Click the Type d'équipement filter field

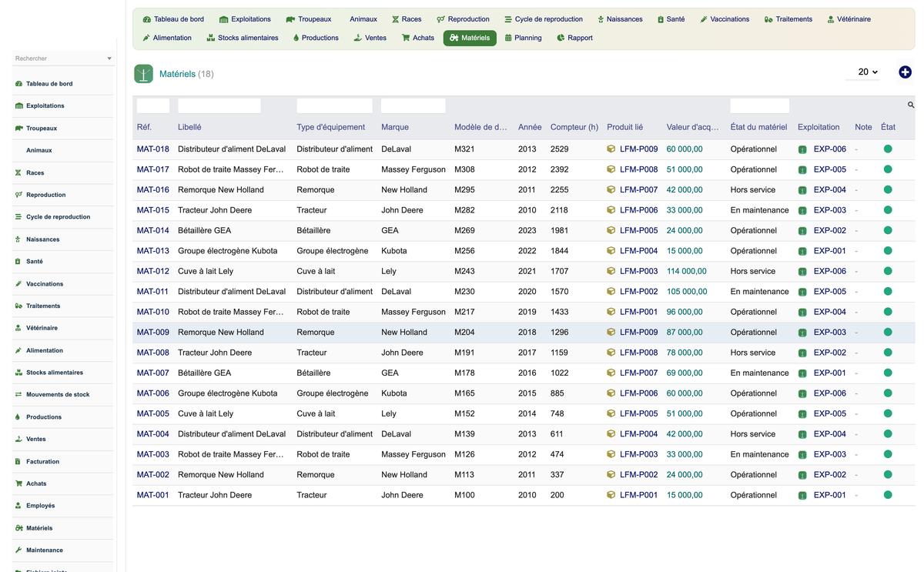(x=335, y=105)
